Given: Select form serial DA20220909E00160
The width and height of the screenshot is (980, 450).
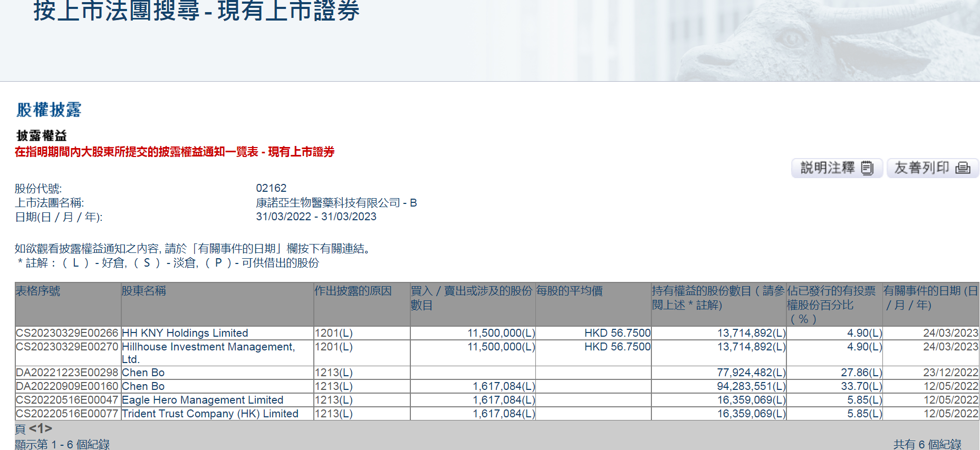Looking at the screenshot, I should coord(67,386).
